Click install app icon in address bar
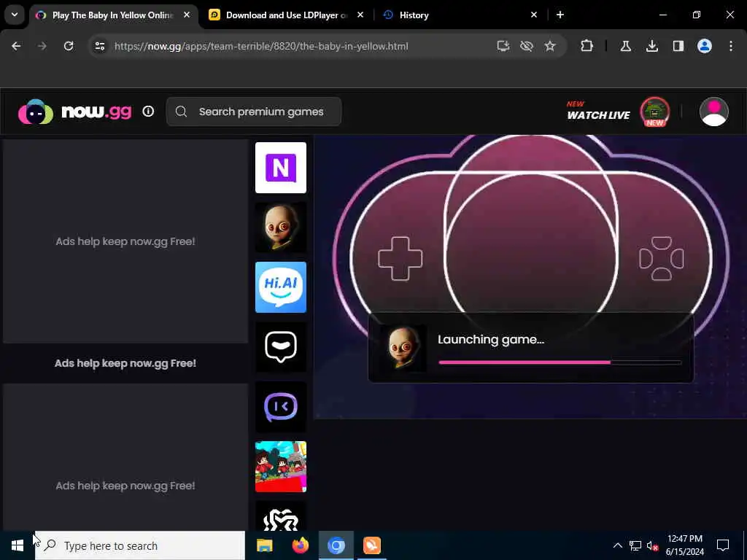The height and width of the screenshot is (560, 747). coord(503,46)
